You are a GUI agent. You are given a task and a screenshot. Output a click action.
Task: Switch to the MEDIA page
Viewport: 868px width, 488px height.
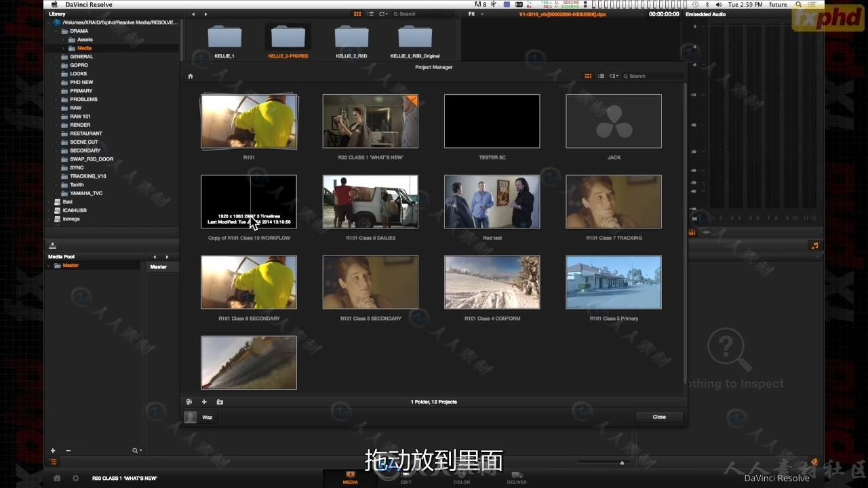pos(351,478)
